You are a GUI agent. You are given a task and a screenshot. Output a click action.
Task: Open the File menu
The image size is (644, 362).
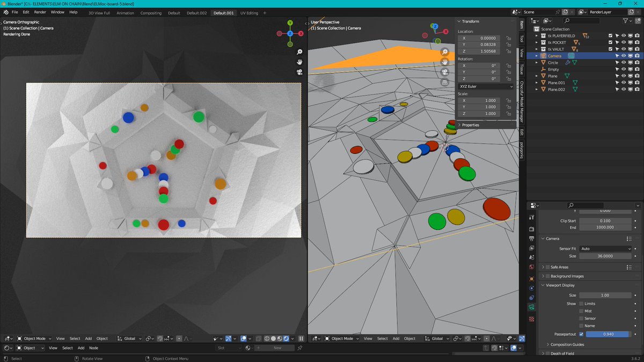(14, 12)
